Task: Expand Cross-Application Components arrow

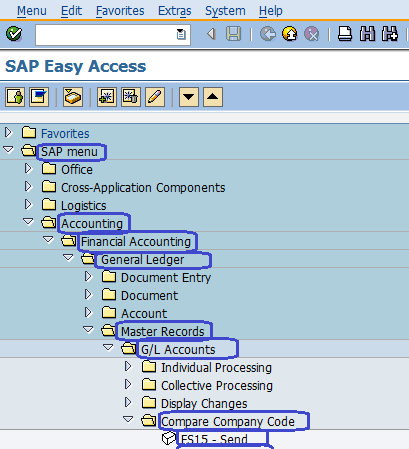Action: 28,186
